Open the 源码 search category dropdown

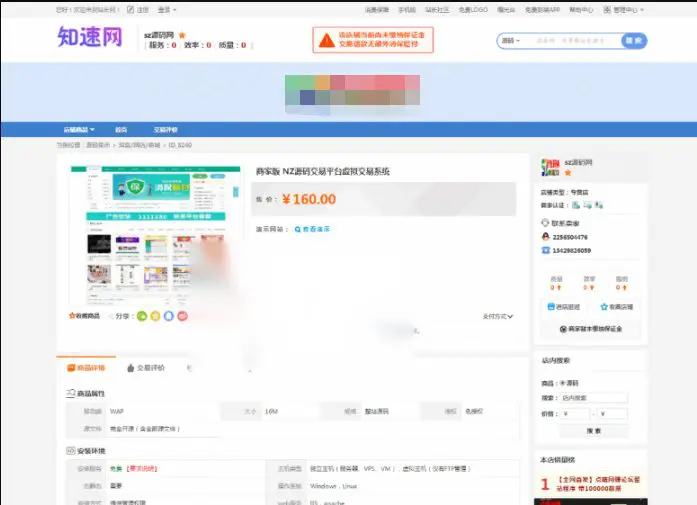click(x=511, y=40)
